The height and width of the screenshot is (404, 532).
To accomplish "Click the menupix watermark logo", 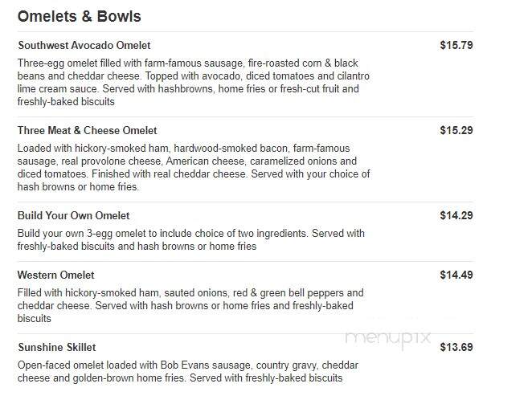I will click(x=388, y=338).
